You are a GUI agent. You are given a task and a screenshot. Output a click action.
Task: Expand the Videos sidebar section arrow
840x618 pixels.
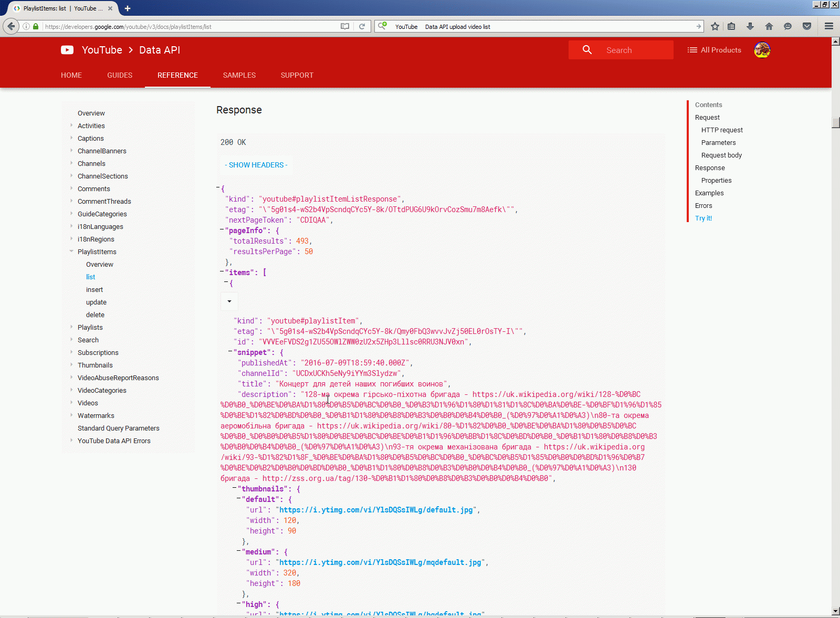pyautogui.click(x=71, y=403)
